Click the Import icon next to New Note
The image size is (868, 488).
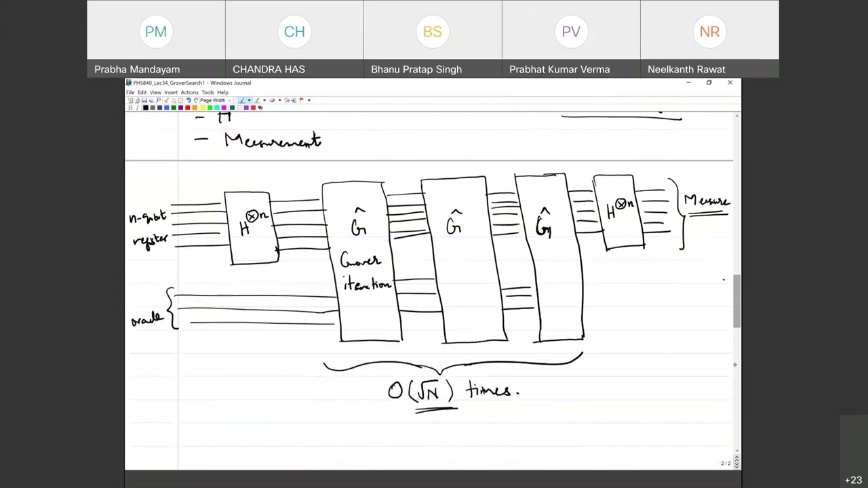click(x=137, y=100)
